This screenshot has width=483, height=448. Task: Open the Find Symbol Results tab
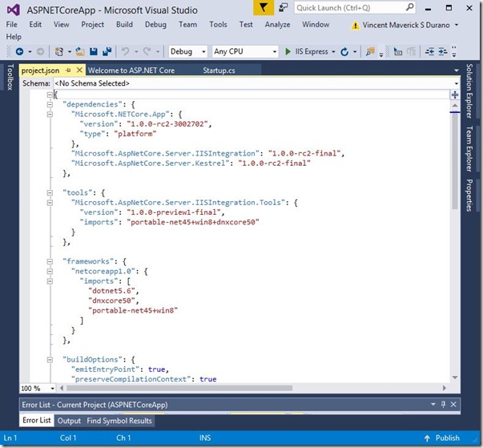(119, 421)
